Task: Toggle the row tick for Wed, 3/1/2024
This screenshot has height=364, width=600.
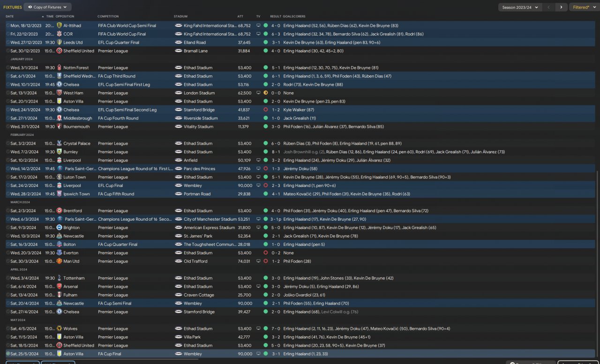Action: click(x=8, y=68)
